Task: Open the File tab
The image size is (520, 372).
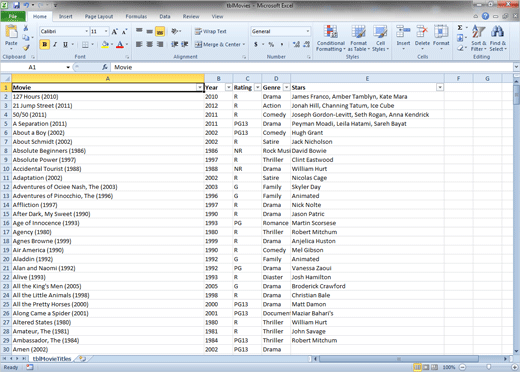Action: (13, 16)
